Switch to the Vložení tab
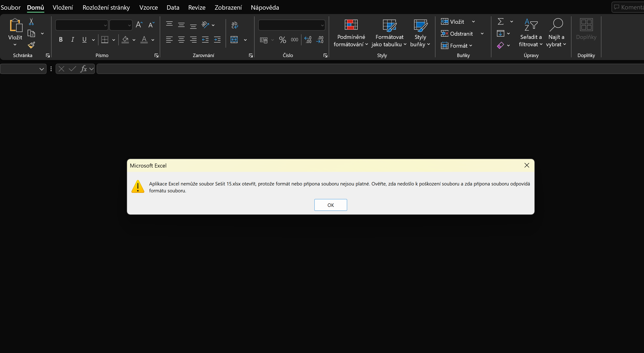The height and width of the screenshot is (353, 644). [x=63, y=8]
